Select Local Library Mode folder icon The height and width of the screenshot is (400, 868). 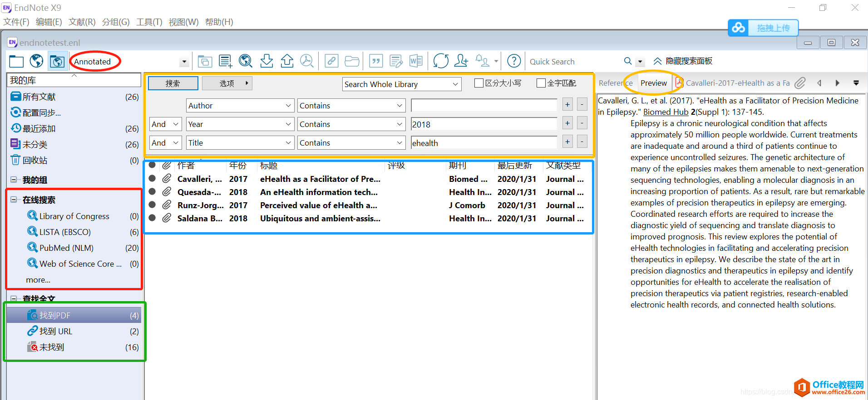[16, 61]
